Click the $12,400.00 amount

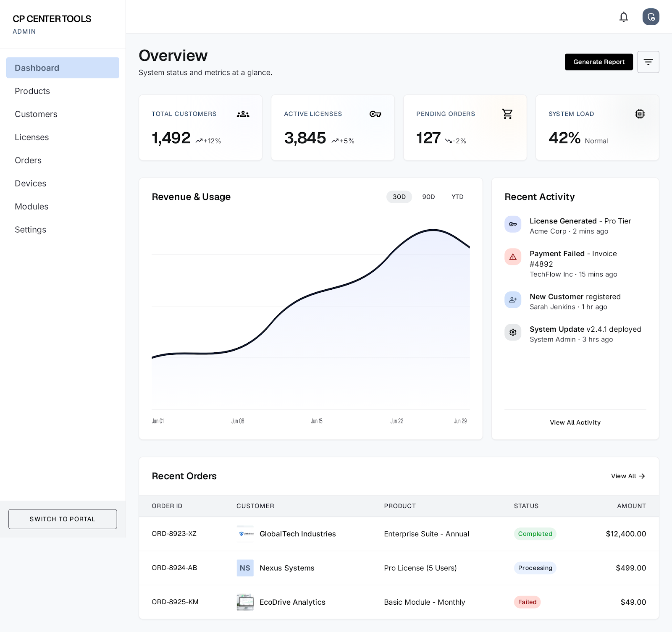[626, 534]
